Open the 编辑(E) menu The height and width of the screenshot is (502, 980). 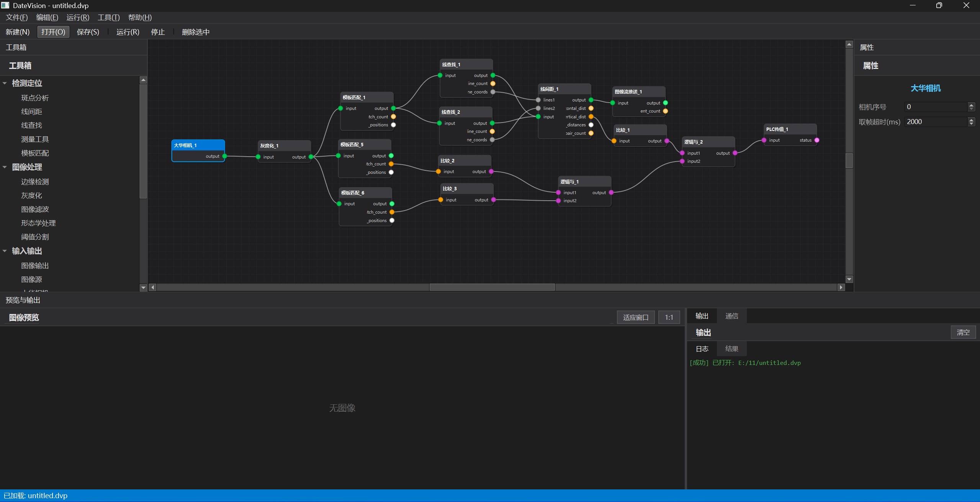(47, 18)
